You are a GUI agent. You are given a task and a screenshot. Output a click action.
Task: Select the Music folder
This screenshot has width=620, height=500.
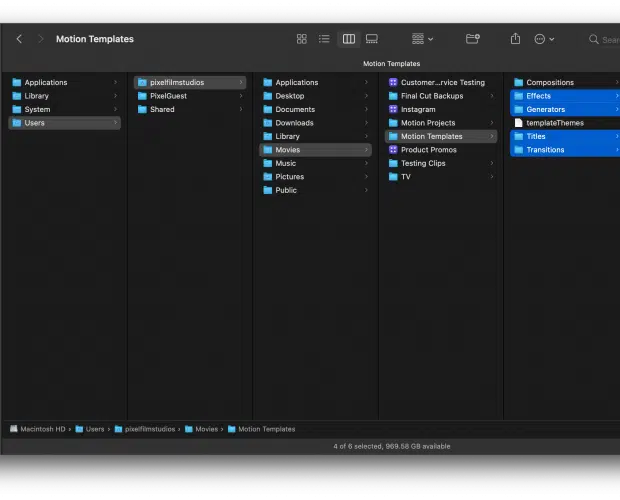pos(316,163)
